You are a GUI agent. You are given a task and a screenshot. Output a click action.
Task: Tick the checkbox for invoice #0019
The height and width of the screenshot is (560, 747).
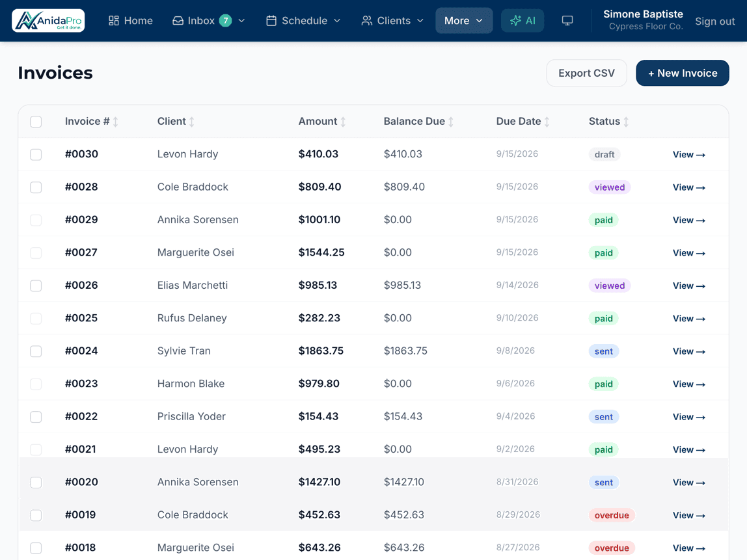click(x=36, y=515)
